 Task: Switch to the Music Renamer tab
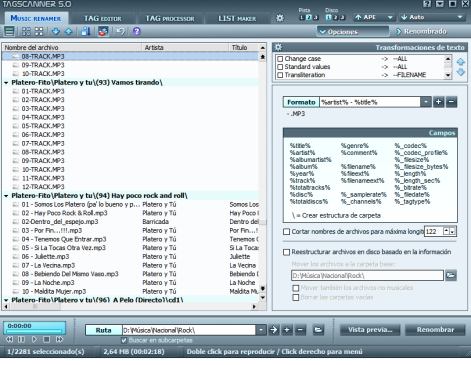click(x=36, y=18)
